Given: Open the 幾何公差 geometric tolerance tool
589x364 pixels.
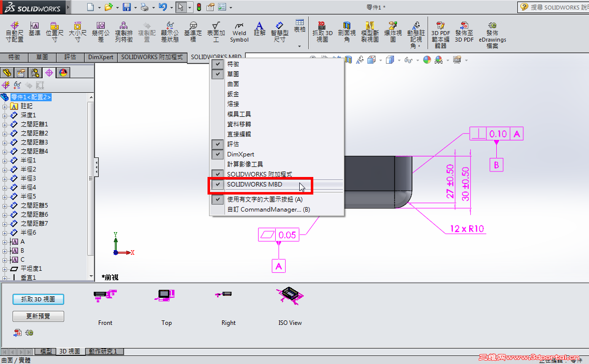Looking at the screenshot, I should [x=101, y=32].
